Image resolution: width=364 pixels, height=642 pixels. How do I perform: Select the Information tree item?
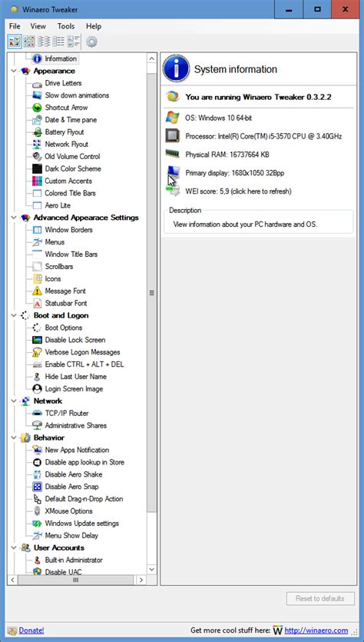61,58
